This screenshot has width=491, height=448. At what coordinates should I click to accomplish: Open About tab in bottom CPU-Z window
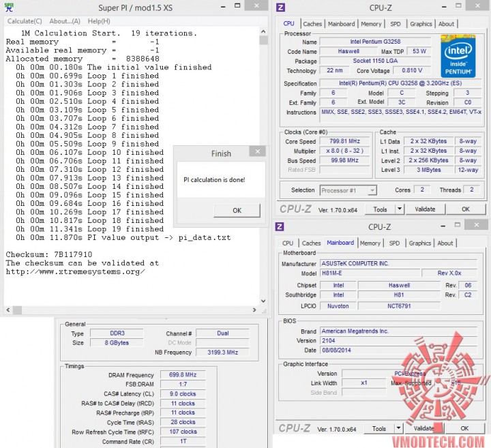pos(445,243)
